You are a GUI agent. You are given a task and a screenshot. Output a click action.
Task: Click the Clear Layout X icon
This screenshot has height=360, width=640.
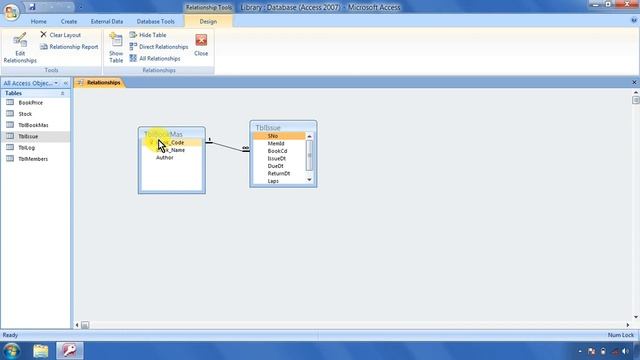(43, 35)
